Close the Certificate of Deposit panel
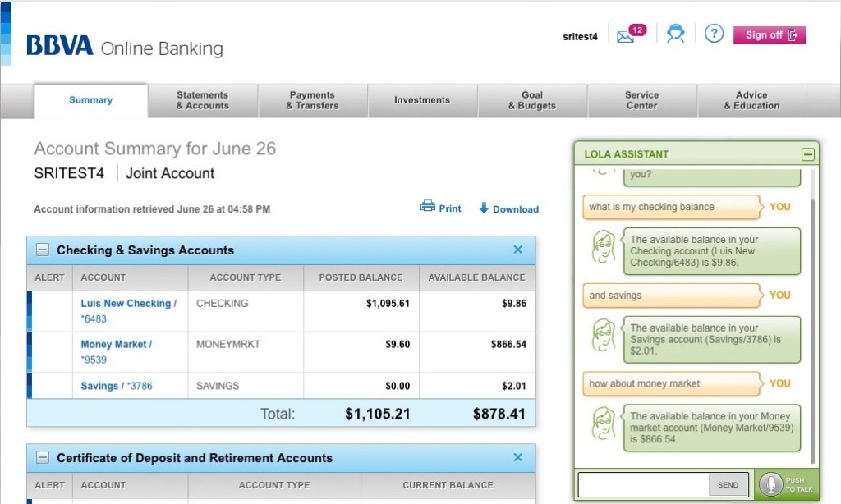The height and width of the screenshot is (504, 841). 517,457
